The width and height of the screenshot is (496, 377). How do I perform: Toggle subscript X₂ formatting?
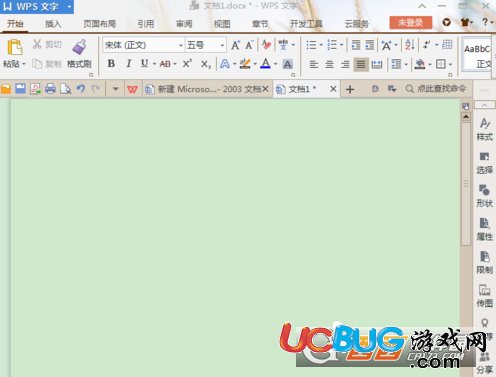point(205,64)
